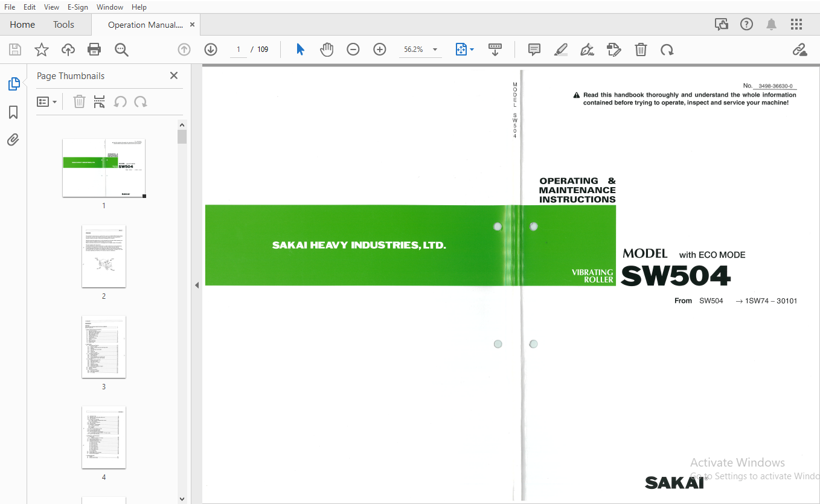Click the thumbnails scrollbar handle
The width and height of the screenshot is (820, 504).
click(x=182, y=137)
